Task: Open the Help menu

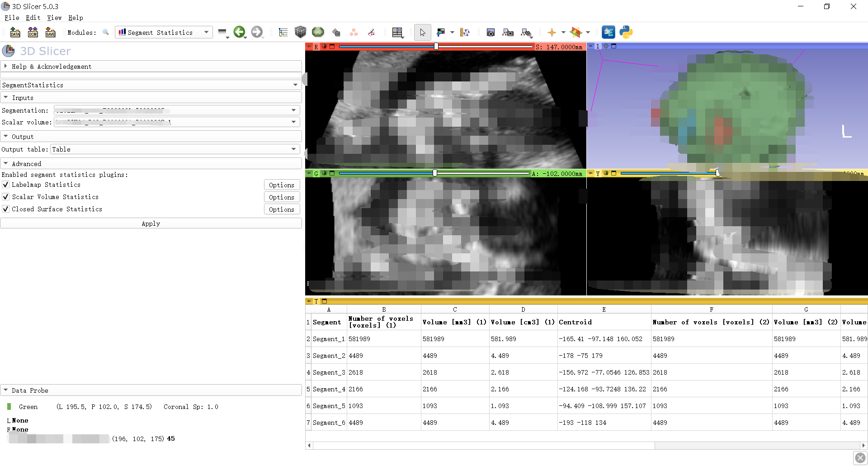Action: click(x=75, y=18)
